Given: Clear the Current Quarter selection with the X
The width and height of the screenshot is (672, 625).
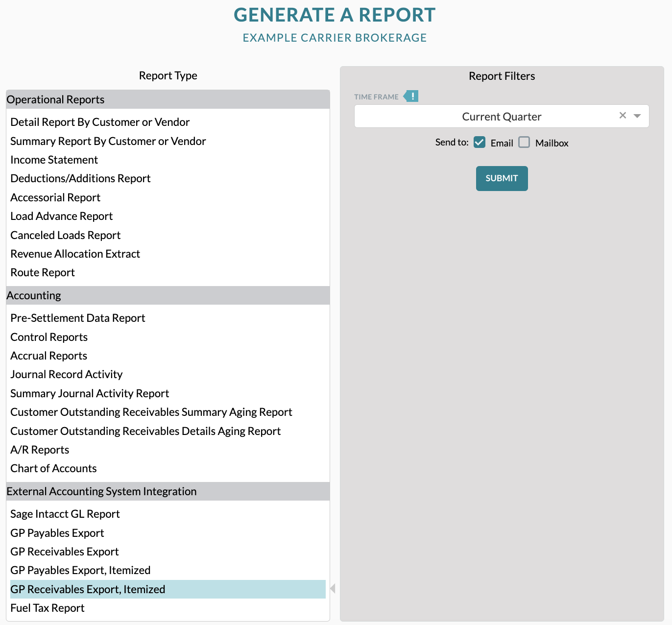Looking at the screenshot, I should [623, 116].
